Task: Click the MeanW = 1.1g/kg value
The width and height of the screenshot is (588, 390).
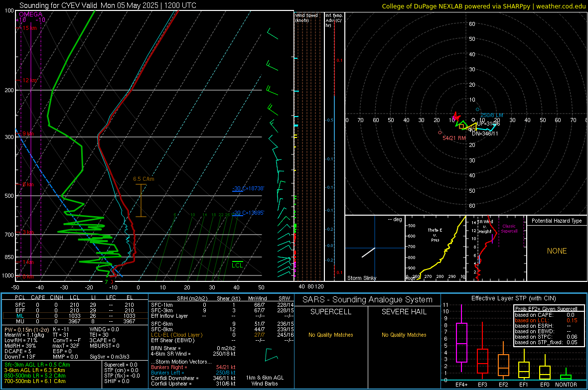Action: click(x=24, y=335)
